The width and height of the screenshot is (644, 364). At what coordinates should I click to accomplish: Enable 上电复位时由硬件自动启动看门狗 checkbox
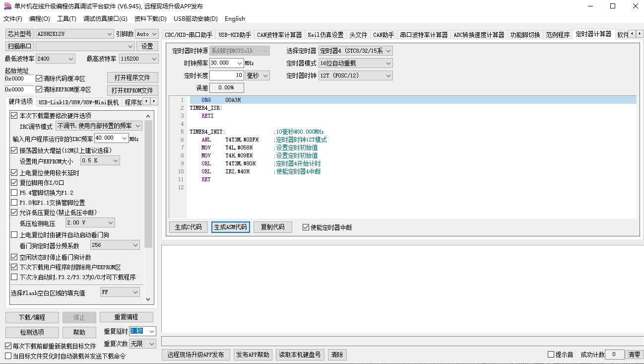coord(14,235)
